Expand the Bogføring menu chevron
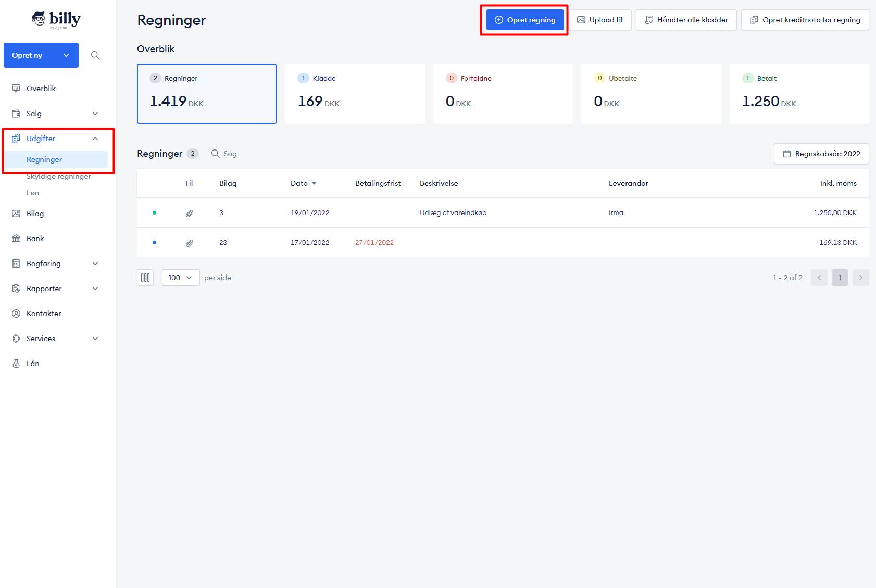This screenshot has height=588, width=876. [x=95, y=264]
